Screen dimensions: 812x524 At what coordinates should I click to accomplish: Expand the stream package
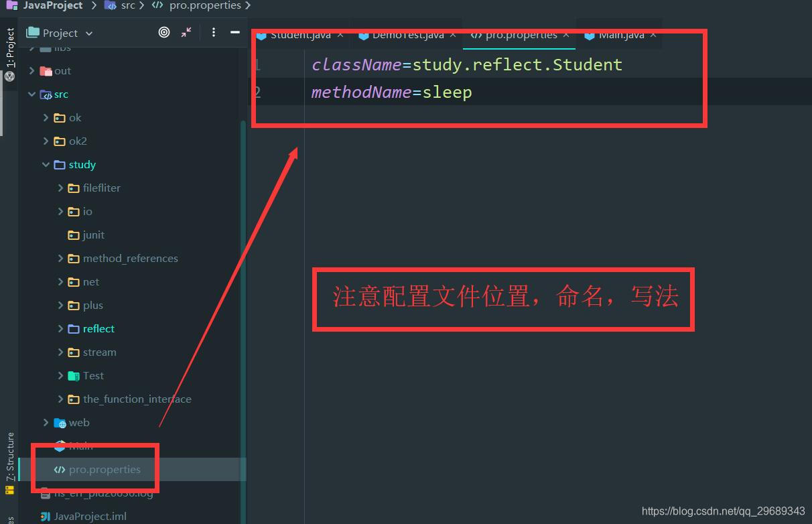(60, 352)
